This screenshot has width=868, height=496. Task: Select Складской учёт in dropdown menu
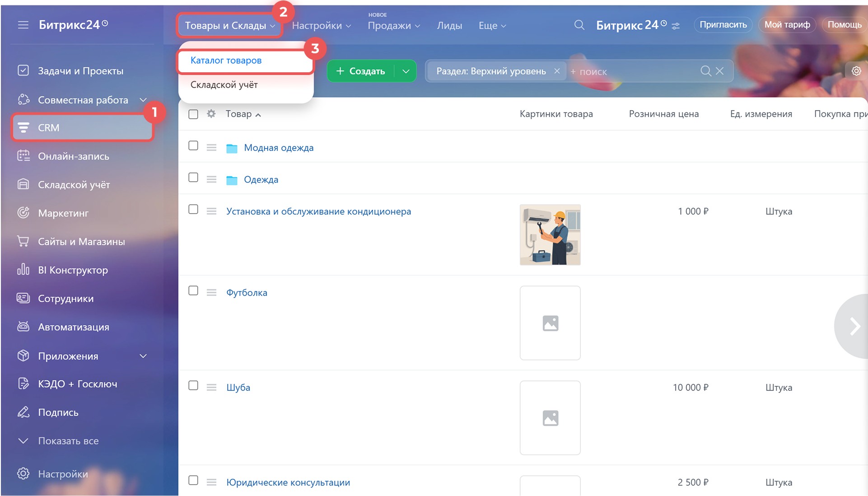[x=224, y=85]
